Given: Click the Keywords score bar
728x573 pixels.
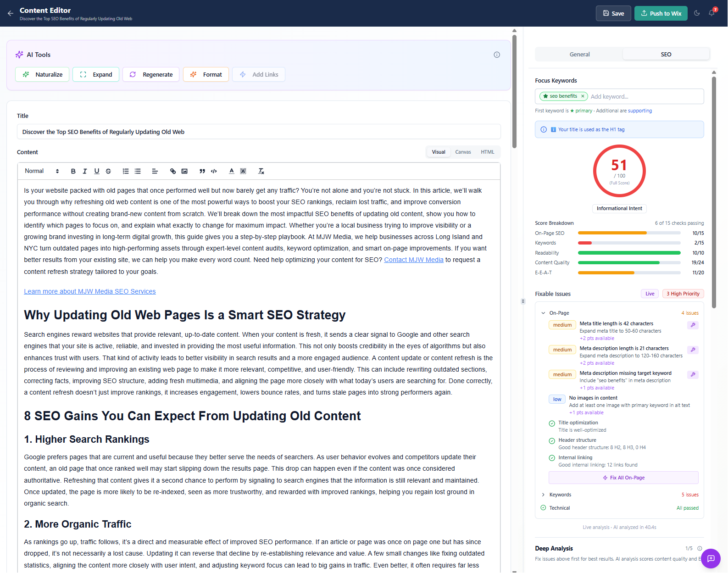Looking at the screenshot, I should (x=629, y=243).
